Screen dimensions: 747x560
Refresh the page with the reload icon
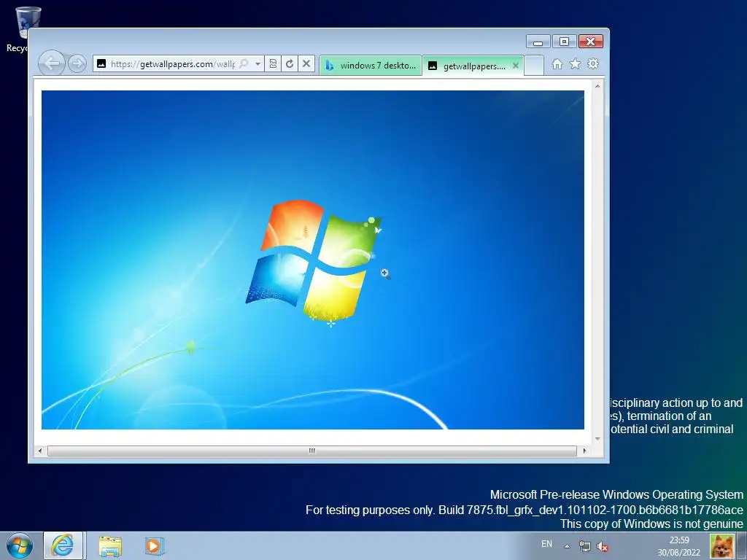coord(290,64)
